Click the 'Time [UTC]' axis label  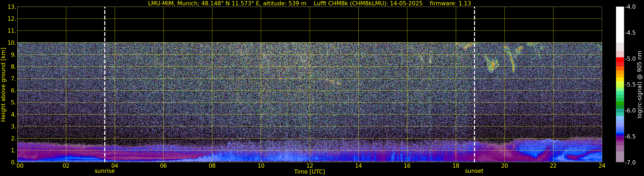tap(310, 172)
